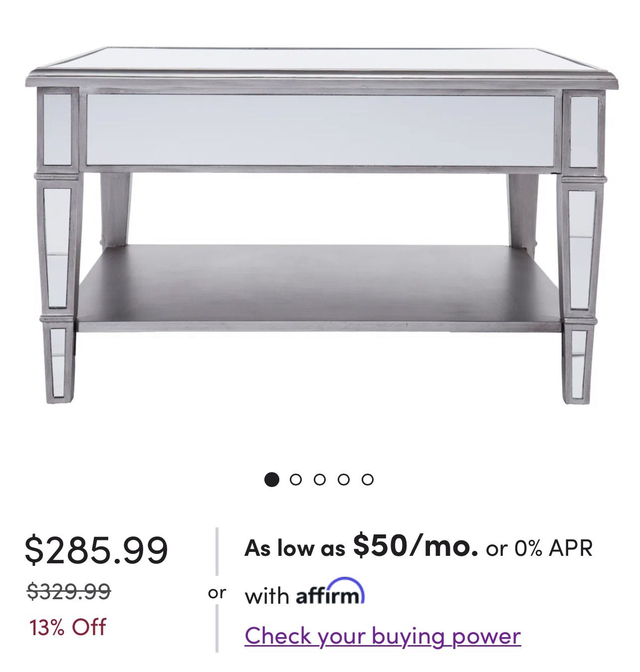640x672 pixels.
Task: Click the mirrored tabletop of the table image
Action: click(x=319, y=57)
